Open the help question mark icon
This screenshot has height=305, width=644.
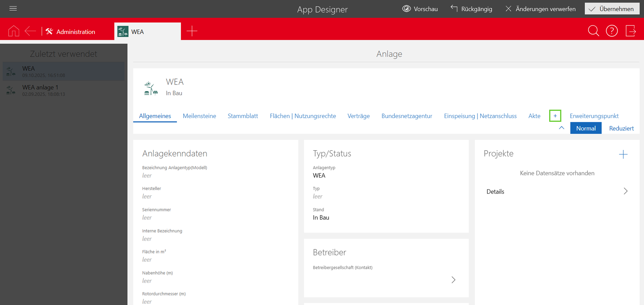(x=612, y=31)
